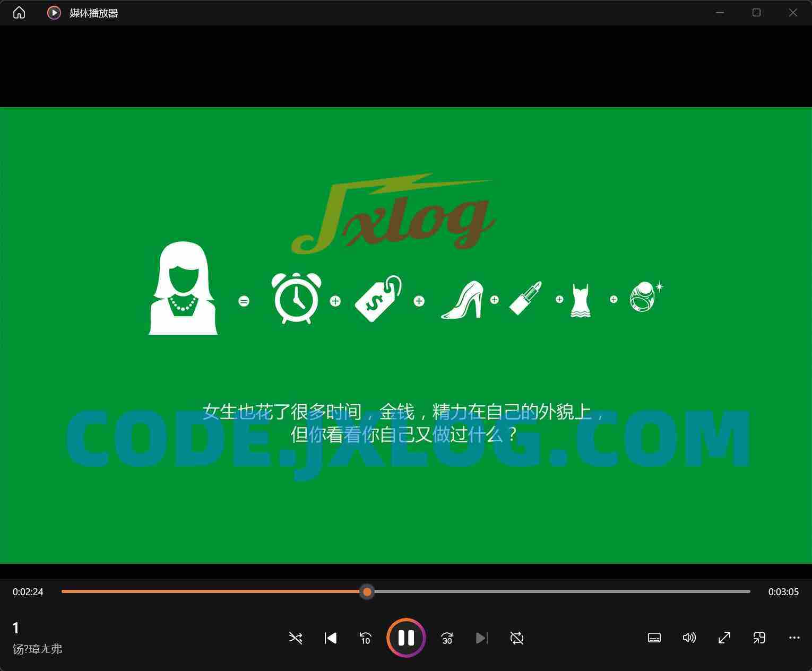Open the volume control
Viewport: 812px width, 671px height.
(689, 638)
